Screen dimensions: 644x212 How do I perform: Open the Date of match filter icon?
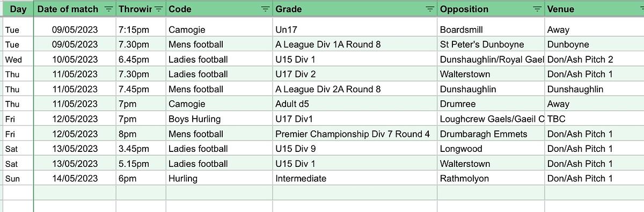coord(108,9)
